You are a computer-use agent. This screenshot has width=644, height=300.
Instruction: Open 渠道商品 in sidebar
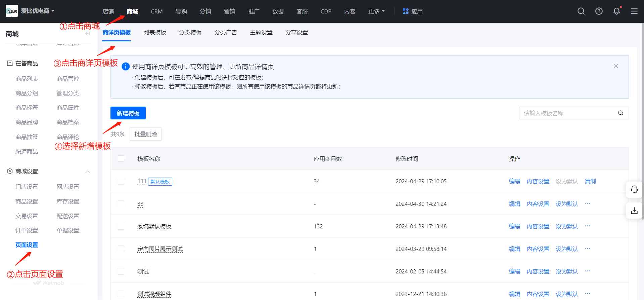[x=27, y=151]
